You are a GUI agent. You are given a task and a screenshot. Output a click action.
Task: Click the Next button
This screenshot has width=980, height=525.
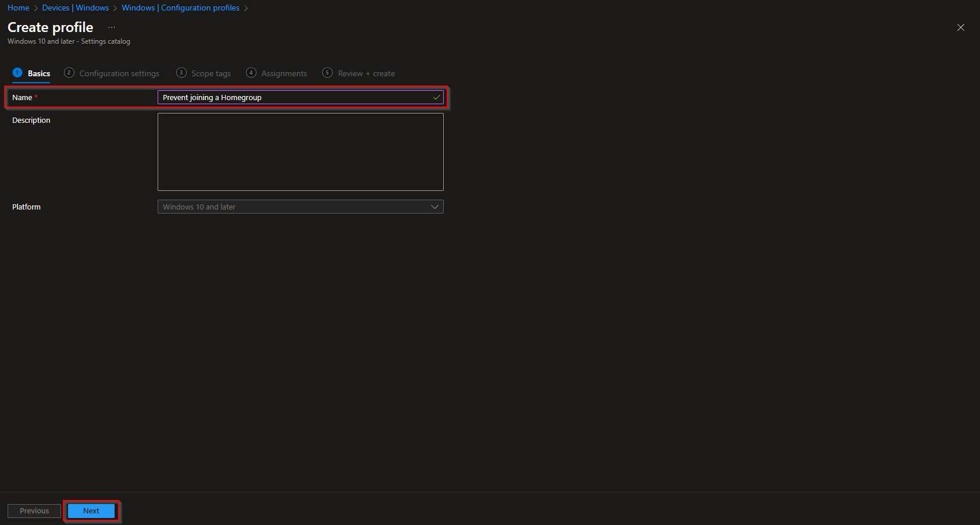(91, 510)
